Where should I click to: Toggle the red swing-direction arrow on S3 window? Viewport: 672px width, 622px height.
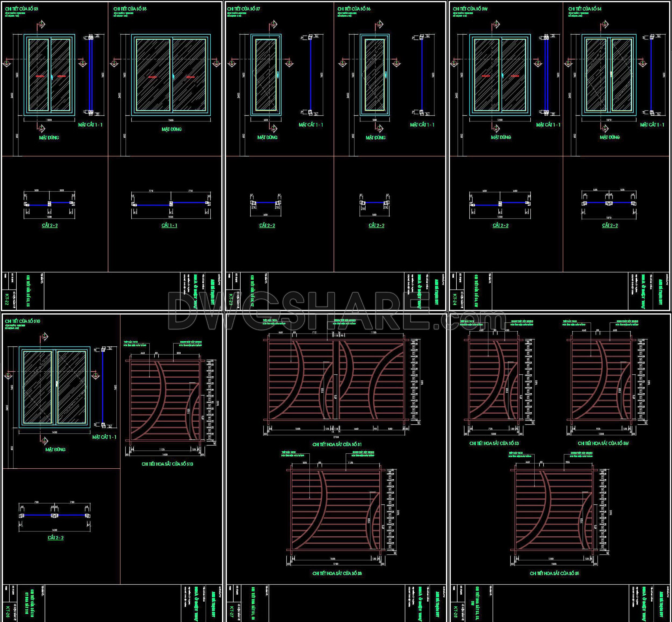[40, 76]
